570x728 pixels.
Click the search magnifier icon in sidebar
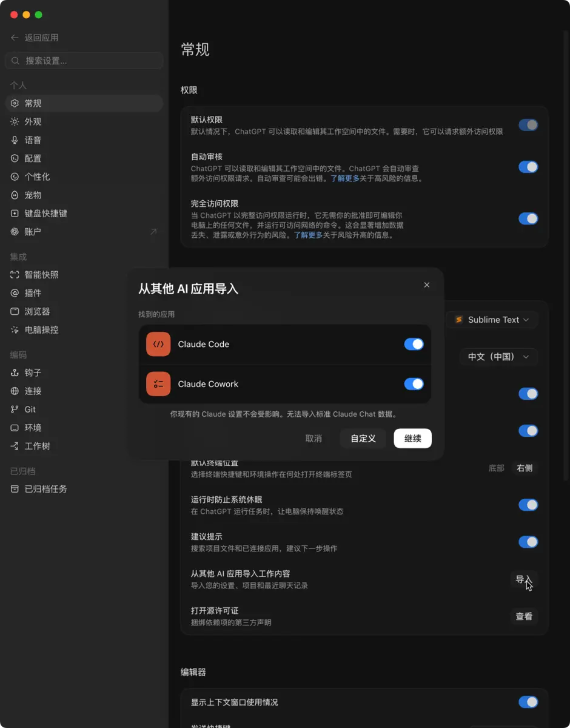click(16, 61)
